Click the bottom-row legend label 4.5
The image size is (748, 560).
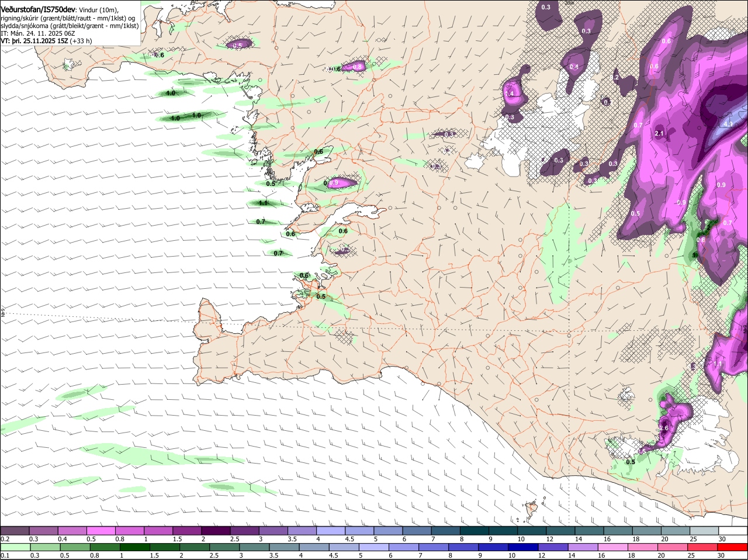click(333, 555)
